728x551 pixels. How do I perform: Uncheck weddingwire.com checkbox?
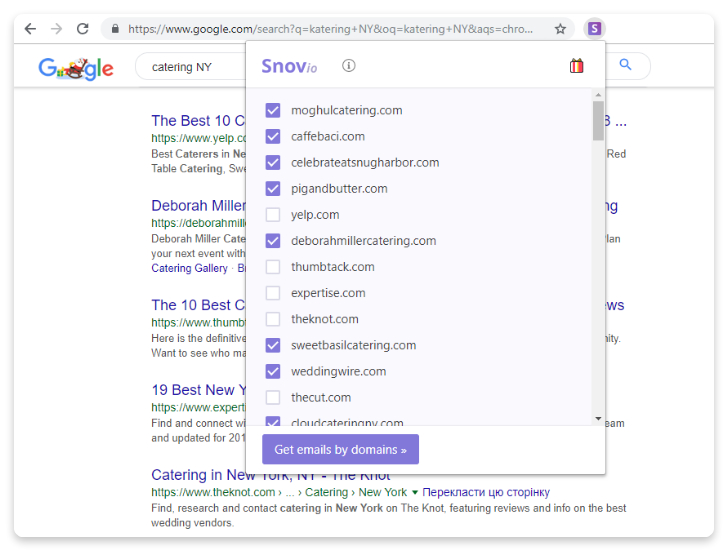273,371
